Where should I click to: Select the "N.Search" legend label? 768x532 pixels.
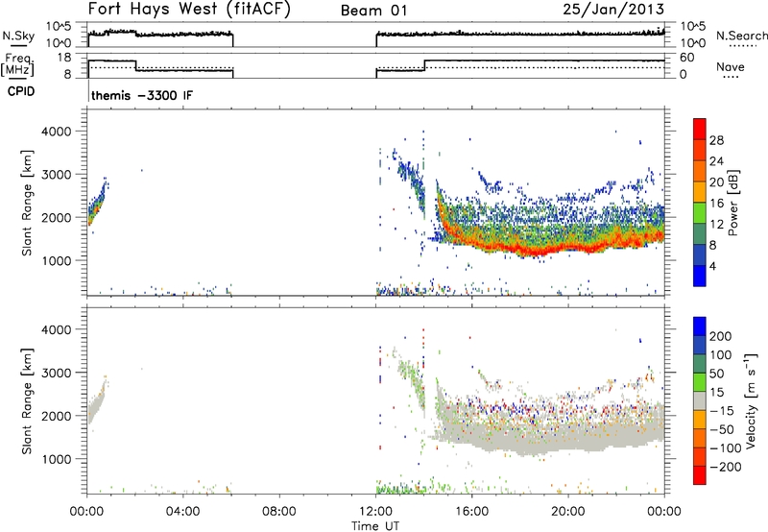(741, 36)
